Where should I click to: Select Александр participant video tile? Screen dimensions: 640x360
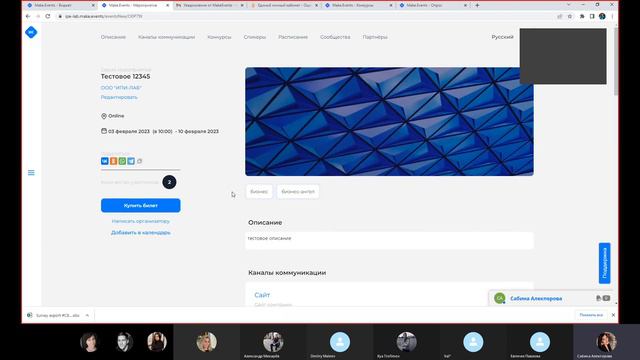pyautogui.click(x=273, y=342)
